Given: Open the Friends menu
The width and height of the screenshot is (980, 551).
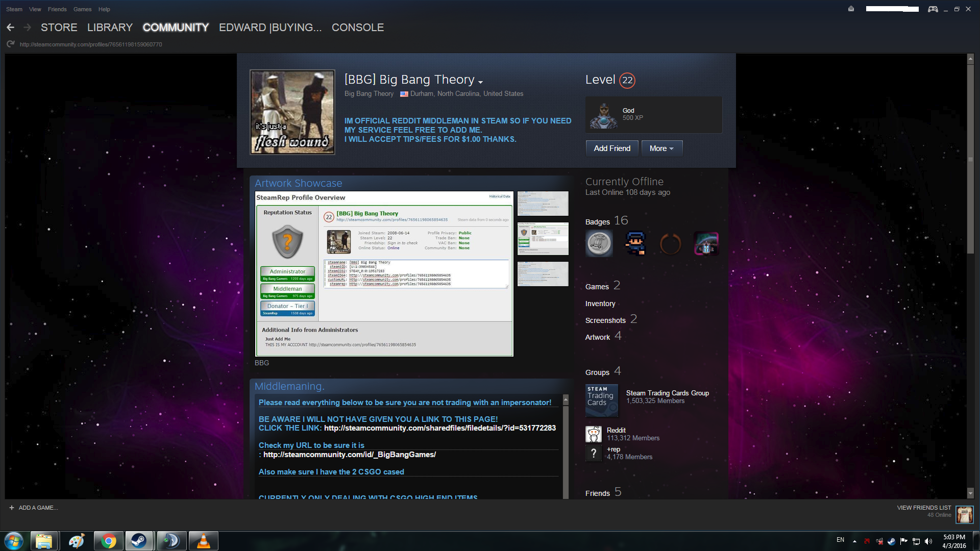Looking at the screenshot, I should [57, 9].
